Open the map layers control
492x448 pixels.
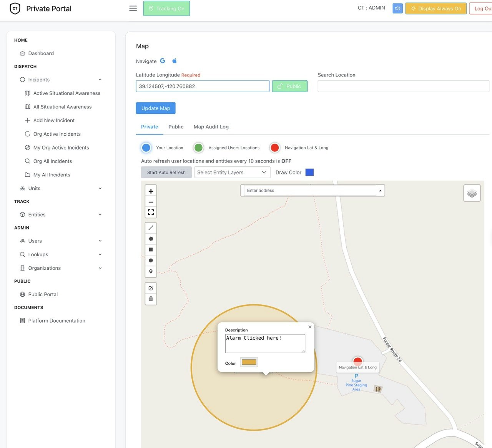coord(472,193)
